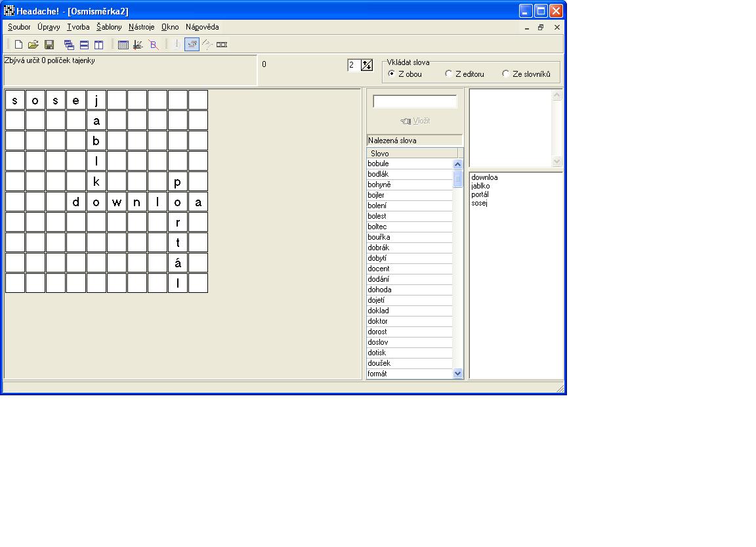The height and width of the screenshot is (547, 756).
Task: Select the 'Z editoru' radio option
Action: [x=465, y=74]
